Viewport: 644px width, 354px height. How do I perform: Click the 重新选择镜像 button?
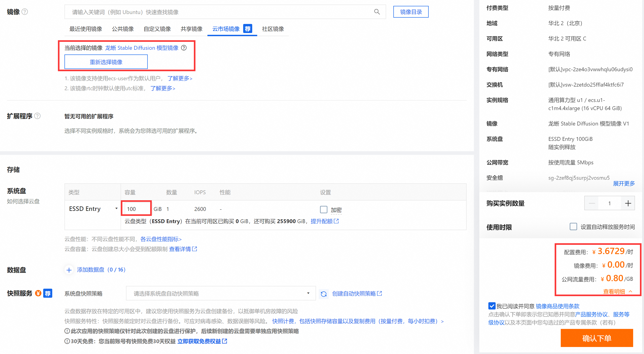click(x=106, y=62)
